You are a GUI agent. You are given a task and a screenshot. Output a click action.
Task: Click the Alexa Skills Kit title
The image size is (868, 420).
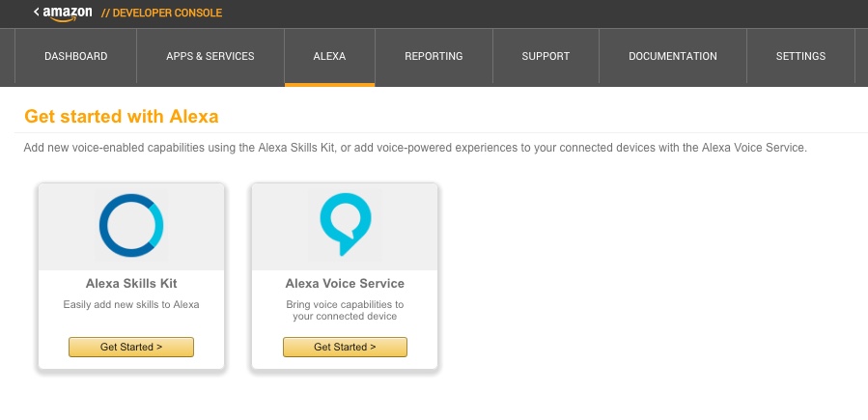pos(131,283)
